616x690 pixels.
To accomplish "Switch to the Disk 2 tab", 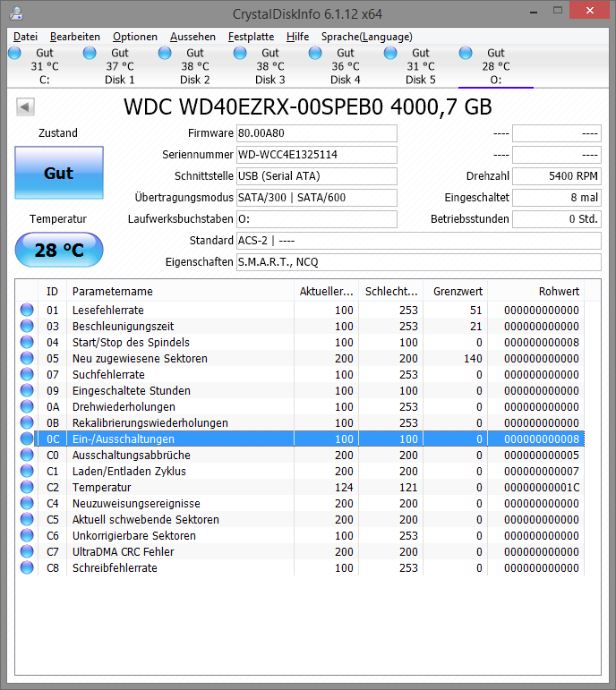I will point(195,66).
